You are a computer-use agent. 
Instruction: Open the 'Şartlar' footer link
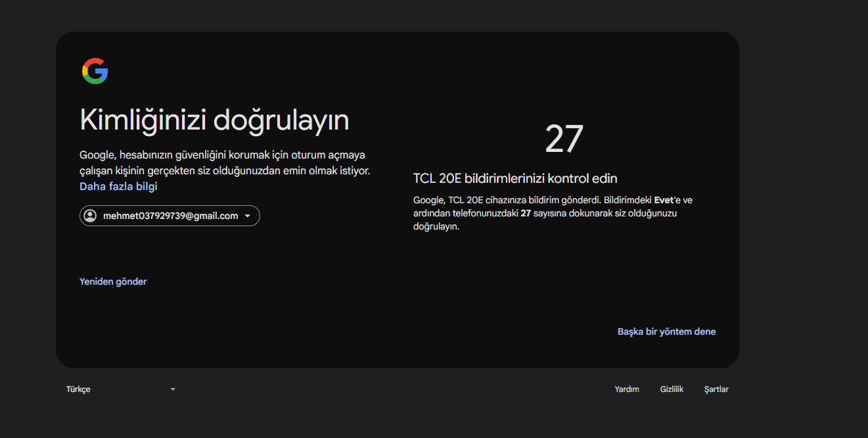[x=716, y=389]
